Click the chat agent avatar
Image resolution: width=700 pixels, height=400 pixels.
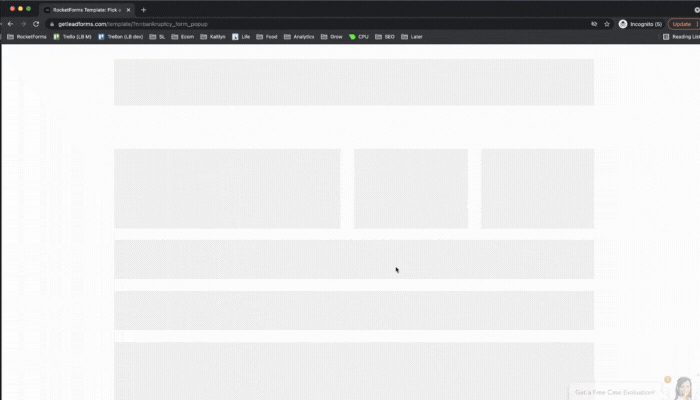pyautogui.click(x=685, y=388)
